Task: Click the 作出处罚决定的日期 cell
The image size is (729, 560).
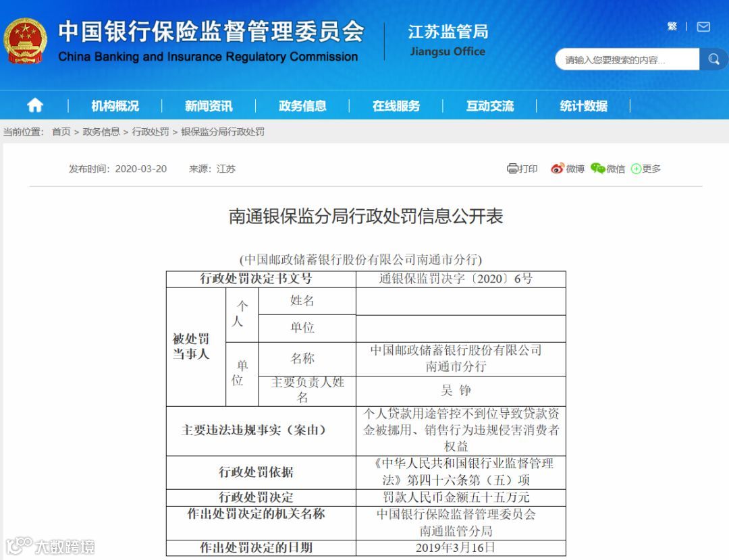Action: click(x=261, y=547)
